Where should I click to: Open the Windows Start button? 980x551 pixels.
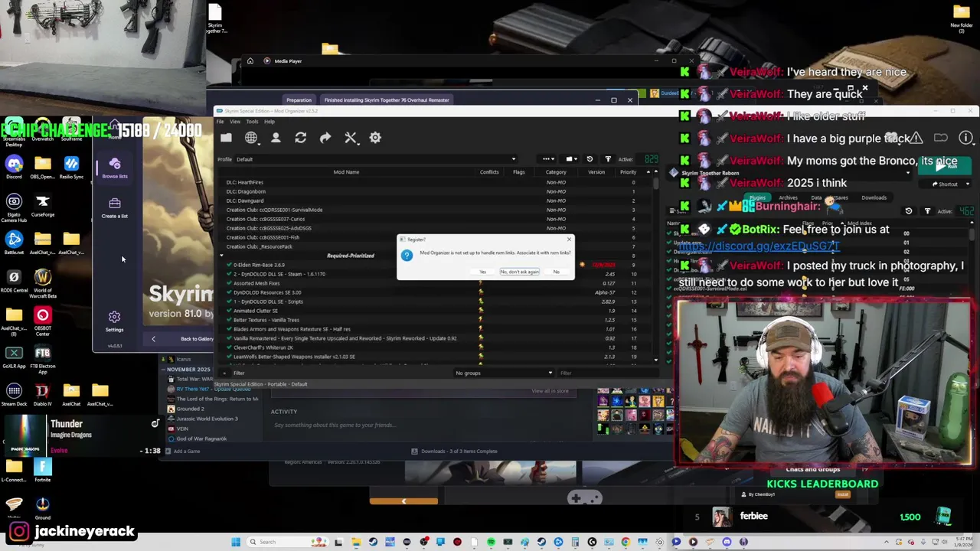pos(236,542)
